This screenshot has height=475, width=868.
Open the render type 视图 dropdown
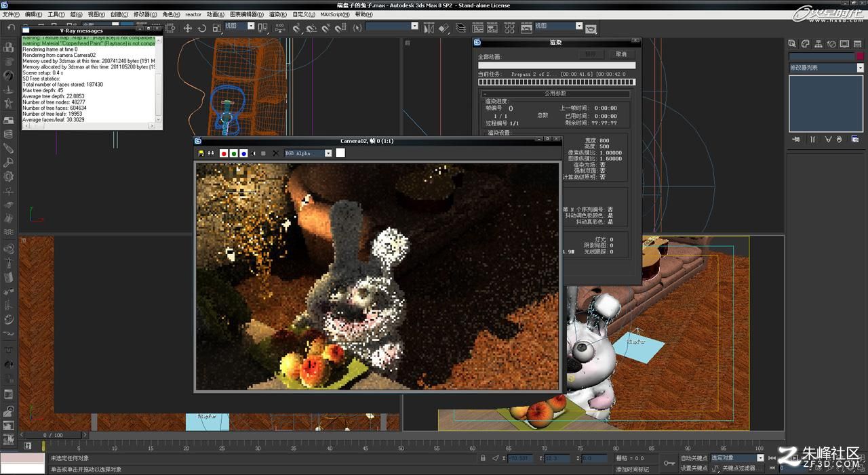pos(559,26)
